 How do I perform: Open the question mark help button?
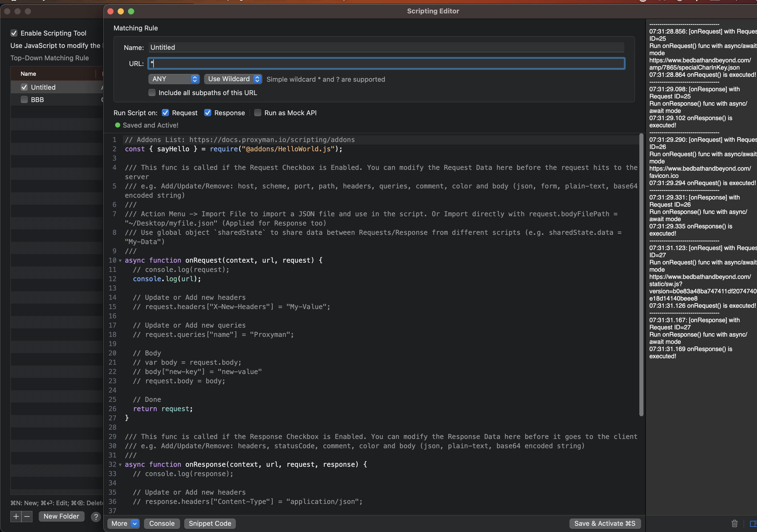click(96, 517)
